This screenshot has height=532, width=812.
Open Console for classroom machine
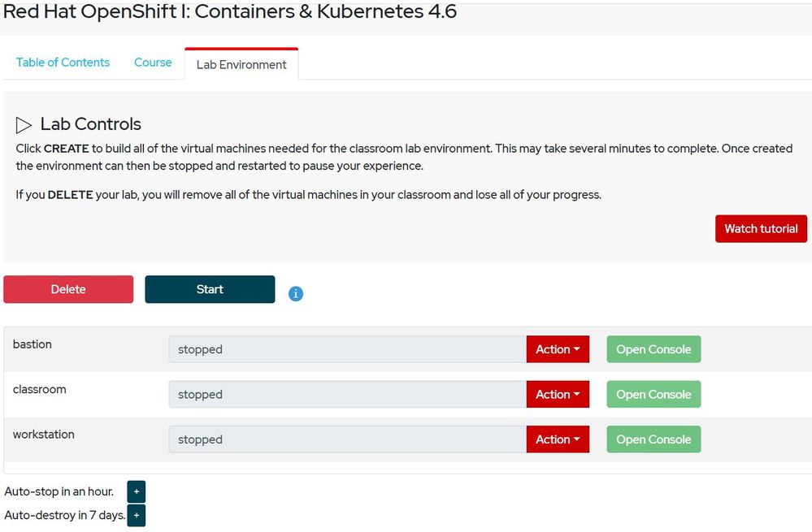654,395
